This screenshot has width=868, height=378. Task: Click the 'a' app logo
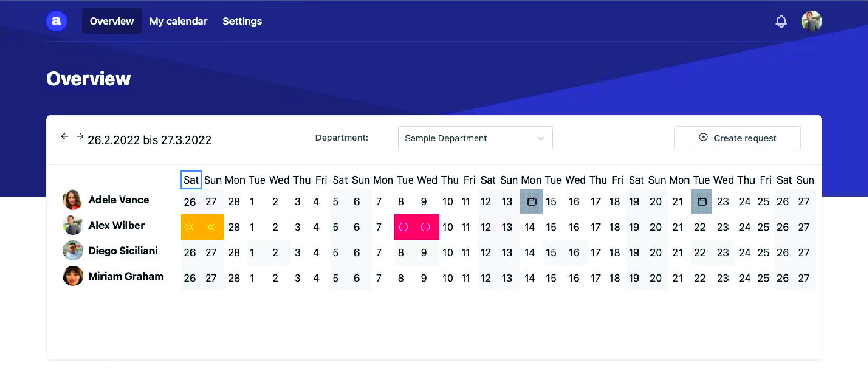(x=56, y=21)
